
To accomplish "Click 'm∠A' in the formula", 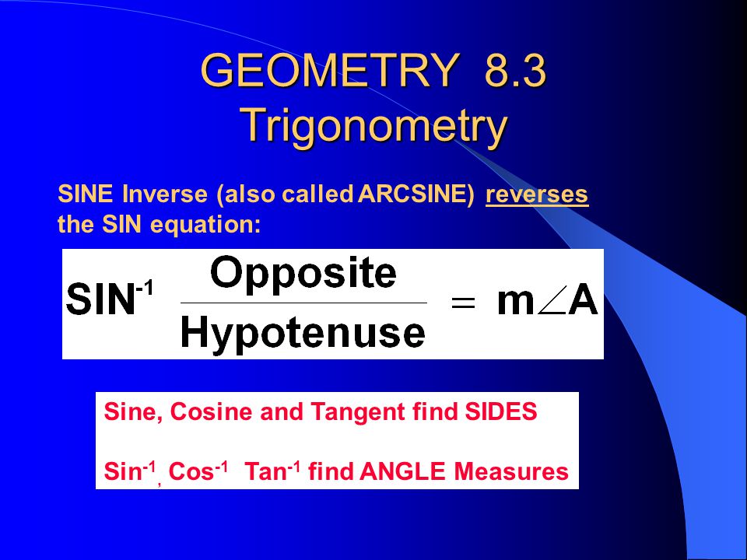I will click(x=547, y=302).
